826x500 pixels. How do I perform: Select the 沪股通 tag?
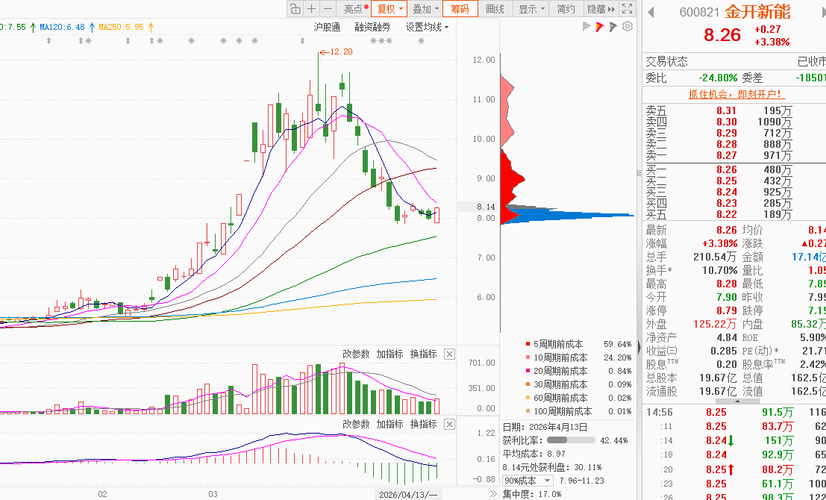327,27
